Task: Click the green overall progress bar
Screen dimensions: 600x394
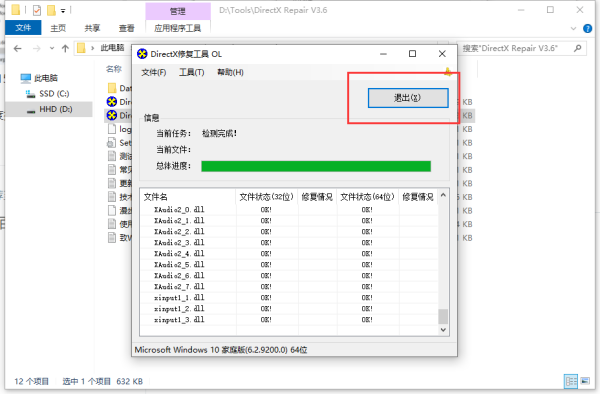Action: 316,166
